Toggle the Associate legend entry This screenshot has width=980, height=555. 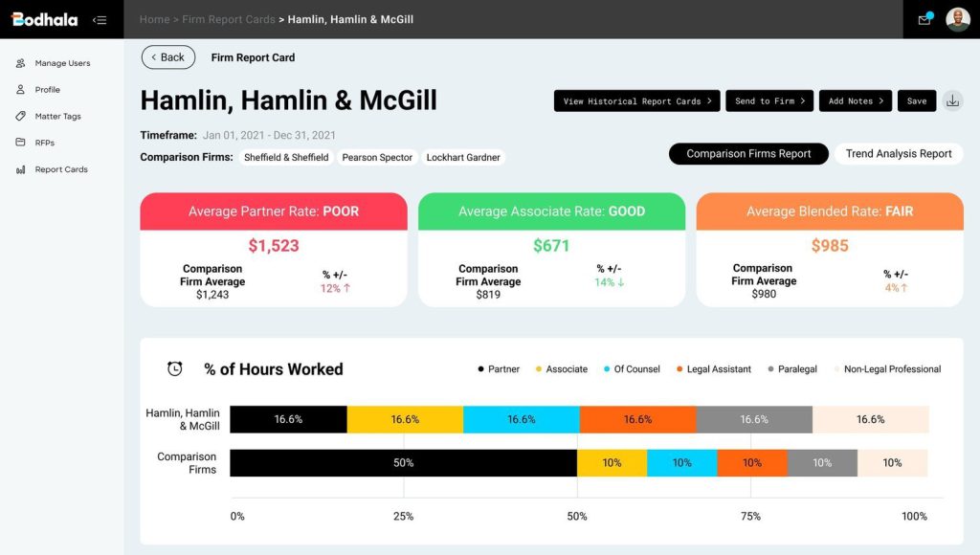tap(561, 369)
